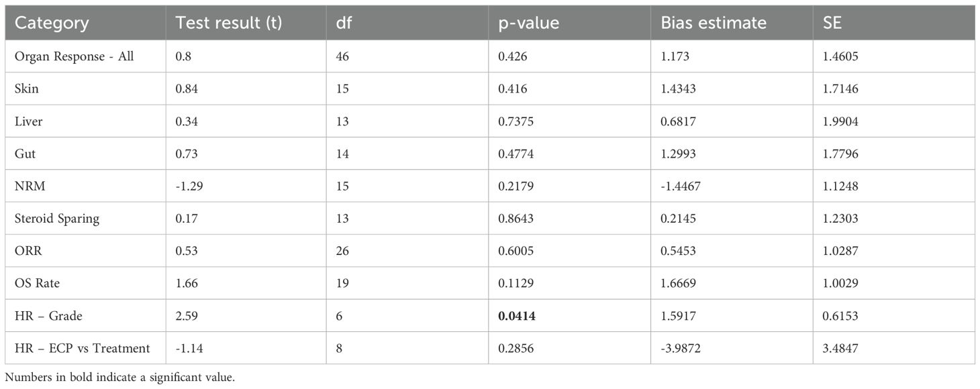Click the bias estimate value -3.9872
Image resolution: width=980 pixels, height=389 pixels.
pyautogui.click(x=682, y=347)
